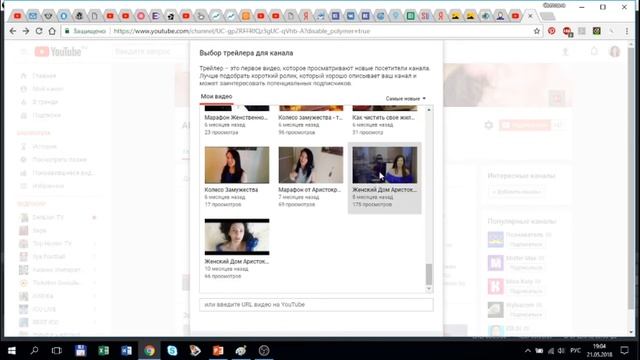The image size is (640, 360).
Task: Show hidden system tray icons chevron
Action: pos(527,351)
